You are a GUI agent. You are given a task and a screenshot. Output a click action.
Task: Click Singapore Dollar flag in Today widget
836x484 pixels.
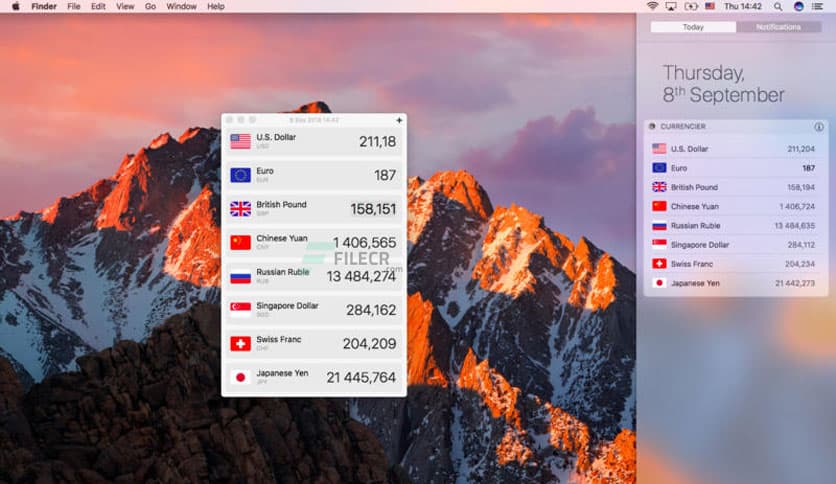point(659,245)
